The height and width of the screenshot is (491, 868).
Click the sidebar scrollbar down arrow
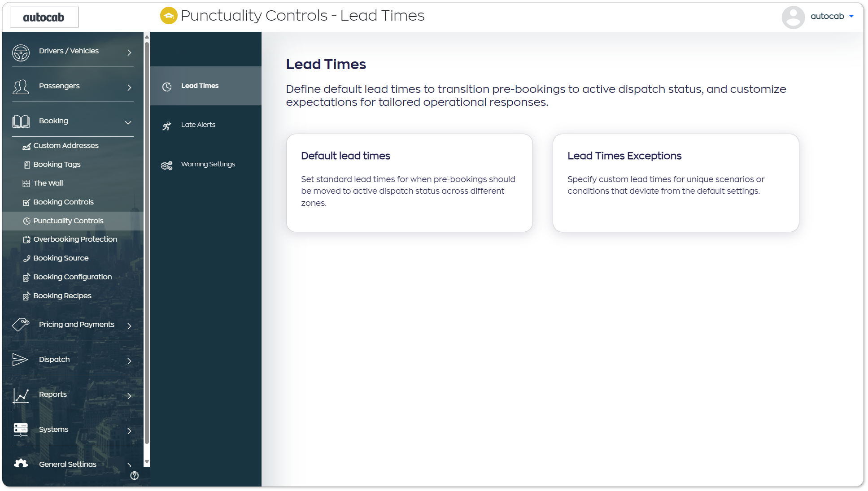click(147, 462)
